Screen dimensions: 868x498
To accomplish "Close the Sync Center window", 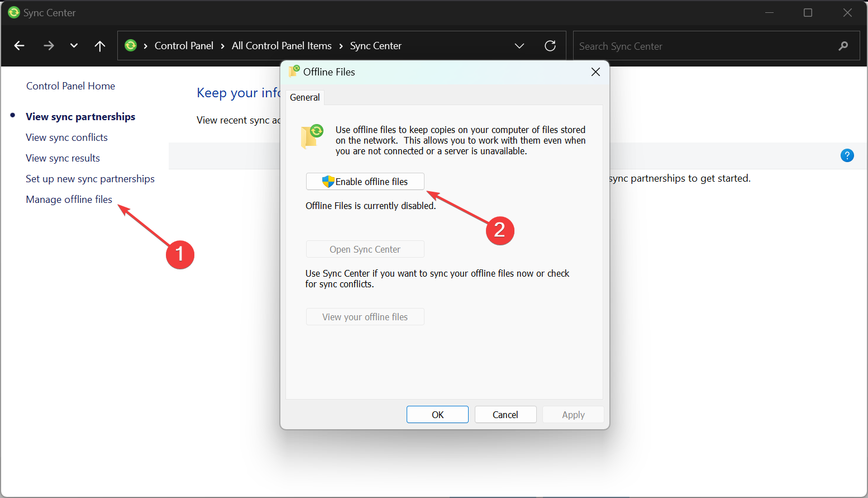I will tap(847, 12).
